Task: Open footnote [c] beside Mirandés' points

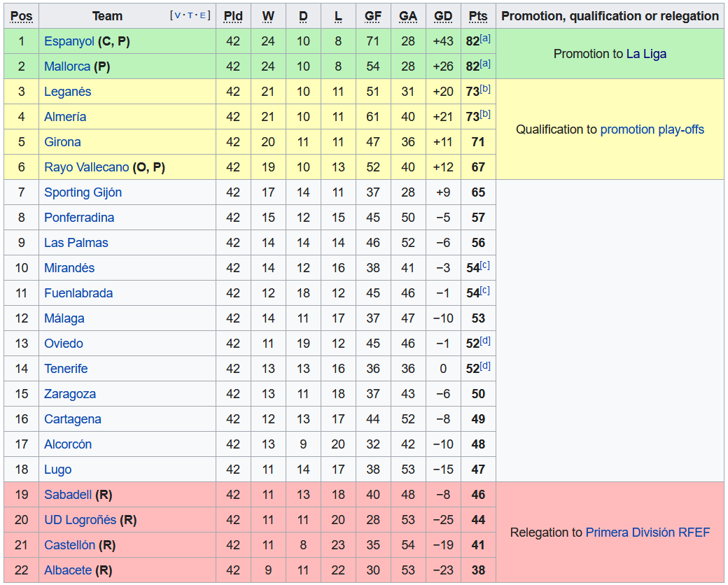Action: pyautogui.click(x=485, y=266)
